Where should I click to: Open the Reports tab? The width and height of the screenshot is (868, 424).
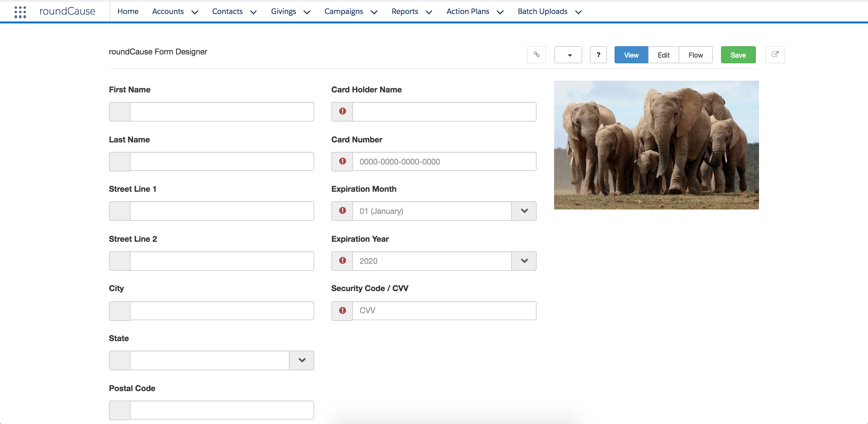coord(405,11)
